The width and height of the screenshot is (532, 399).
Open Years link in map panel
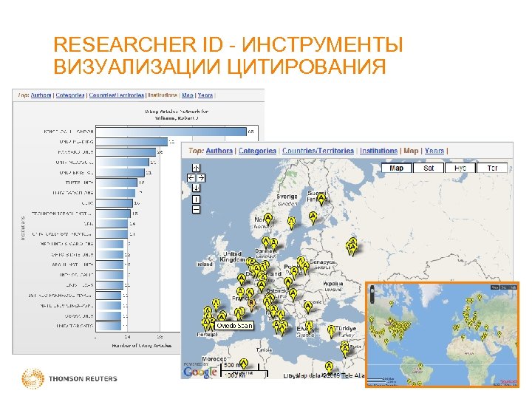(434, 151)
